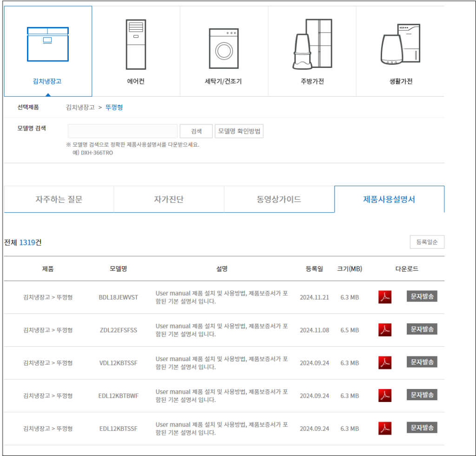Click model name EDL12KBTBWF
The image size is (476, 456).
[x=119, y=396]
